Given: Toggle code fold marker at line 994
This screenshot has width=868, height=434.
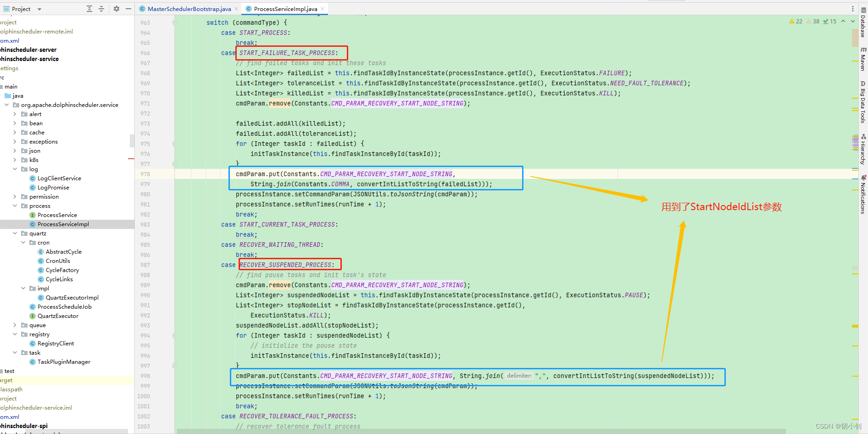Looking at the screenshot, I should 174,335.
